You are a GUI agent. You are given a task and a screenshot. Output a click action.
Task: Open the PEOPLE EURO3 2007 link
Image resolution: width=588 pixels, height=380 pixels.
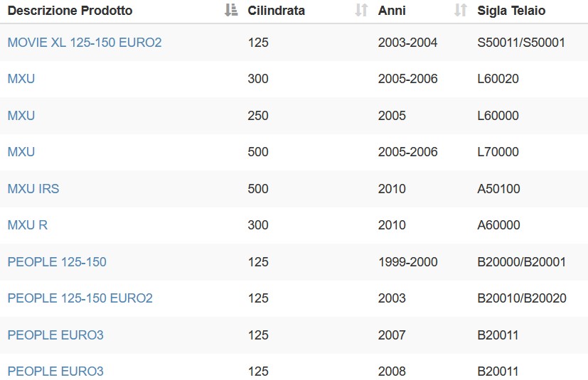point(55,335)
